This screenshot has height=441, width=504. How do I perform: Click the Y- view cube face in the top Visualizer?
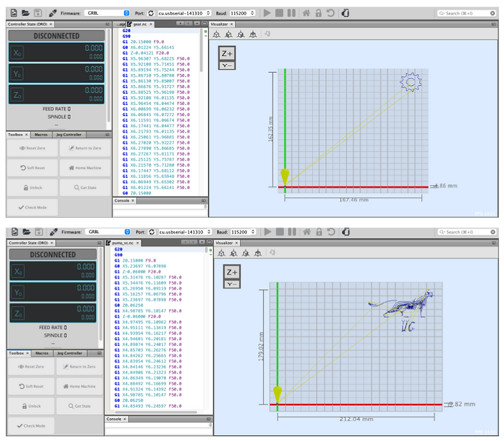pyautogui.click(x=227, y=66)
